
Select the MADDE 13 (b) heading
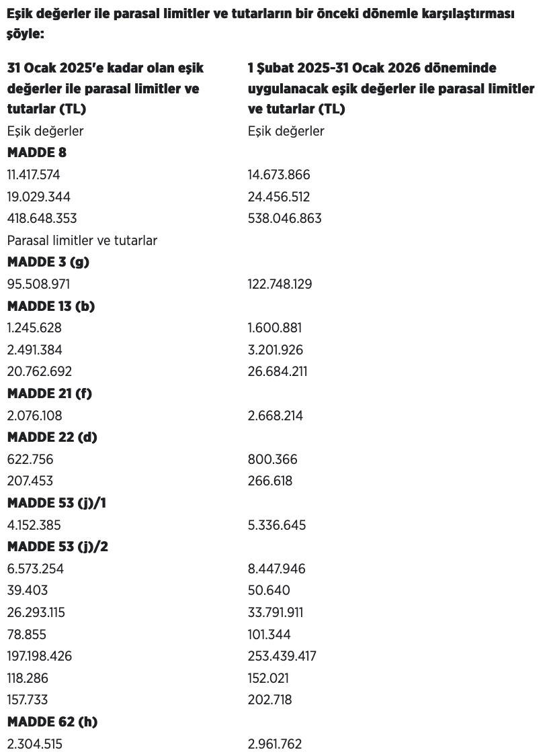tap(51, 305)
